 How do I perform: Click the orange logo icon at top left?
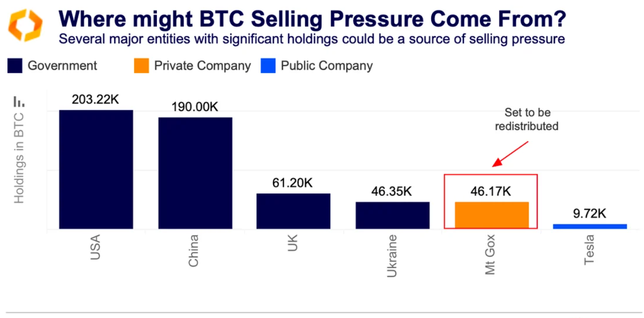tap(25, 24)
